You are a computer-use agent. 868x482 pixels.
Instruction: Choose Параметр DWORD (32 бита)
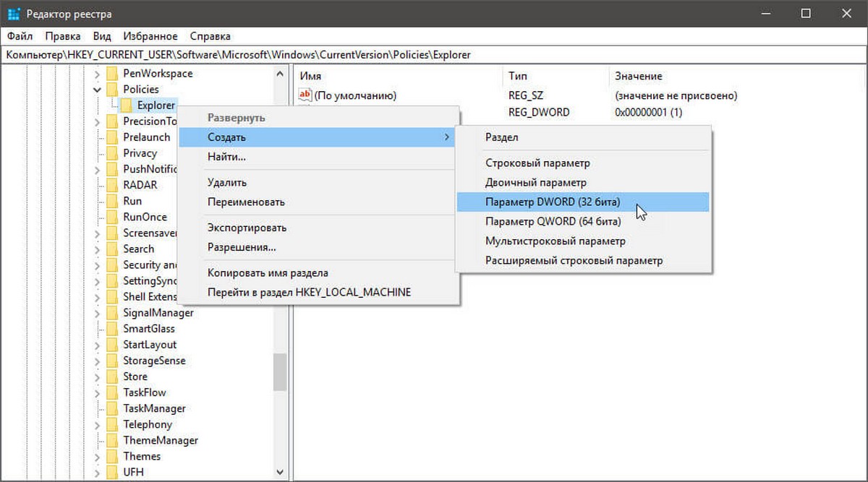click(x=583, y=202)
